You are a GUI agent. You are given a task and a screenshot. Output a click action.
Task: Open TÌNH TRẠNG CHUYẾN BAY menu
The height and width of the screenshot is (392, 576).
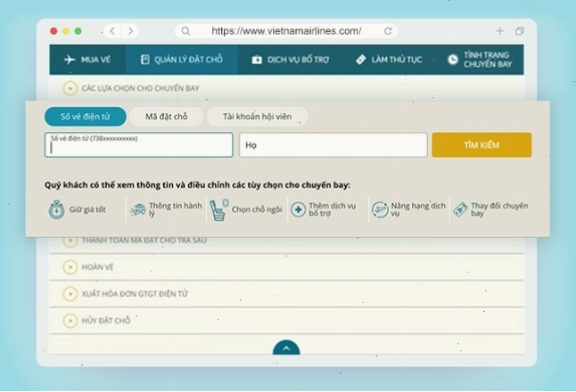click(480, 60)
